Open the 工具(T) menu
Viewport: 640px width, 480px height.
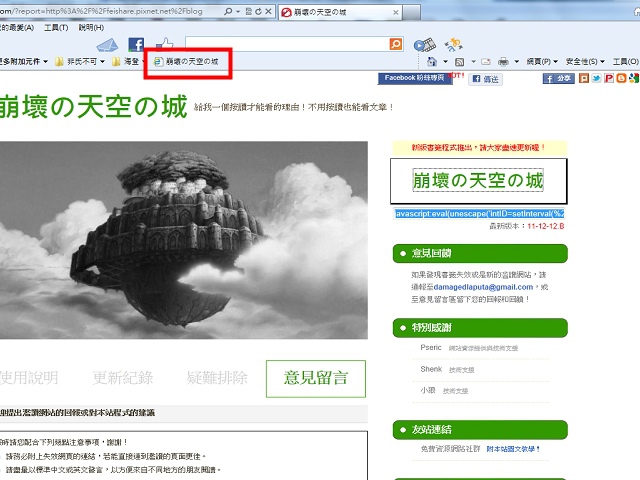click(56, 28)
